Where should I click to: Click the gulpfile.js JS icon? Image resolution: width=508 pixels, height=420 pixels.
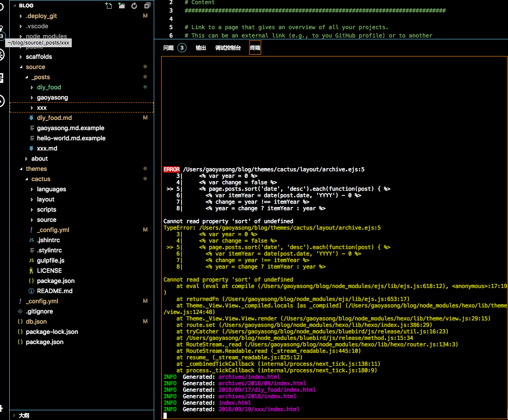31,261
